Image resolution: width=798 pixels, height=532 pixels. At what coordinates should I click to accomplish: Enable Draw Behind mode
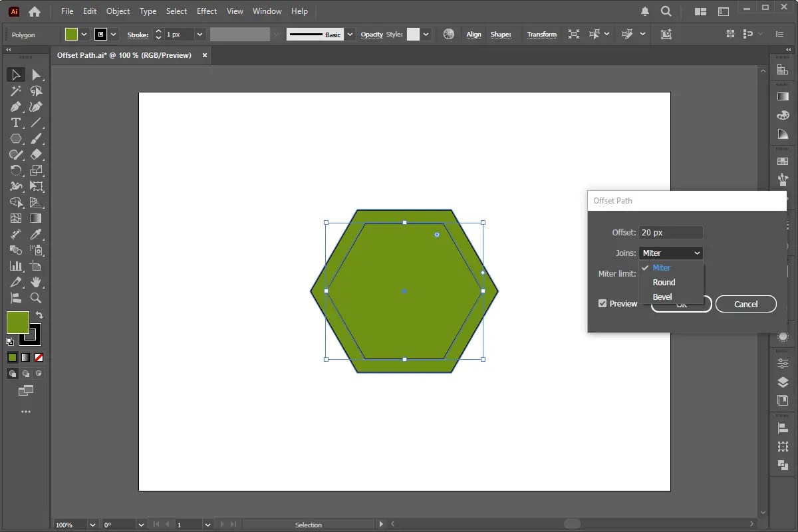(x=25, y=374)
